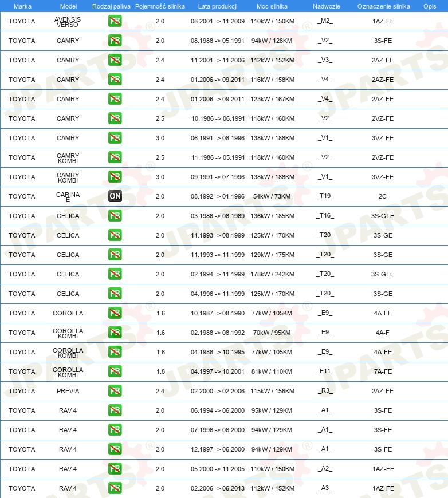Select the 'PREVIA' model cell

point(68,391)
